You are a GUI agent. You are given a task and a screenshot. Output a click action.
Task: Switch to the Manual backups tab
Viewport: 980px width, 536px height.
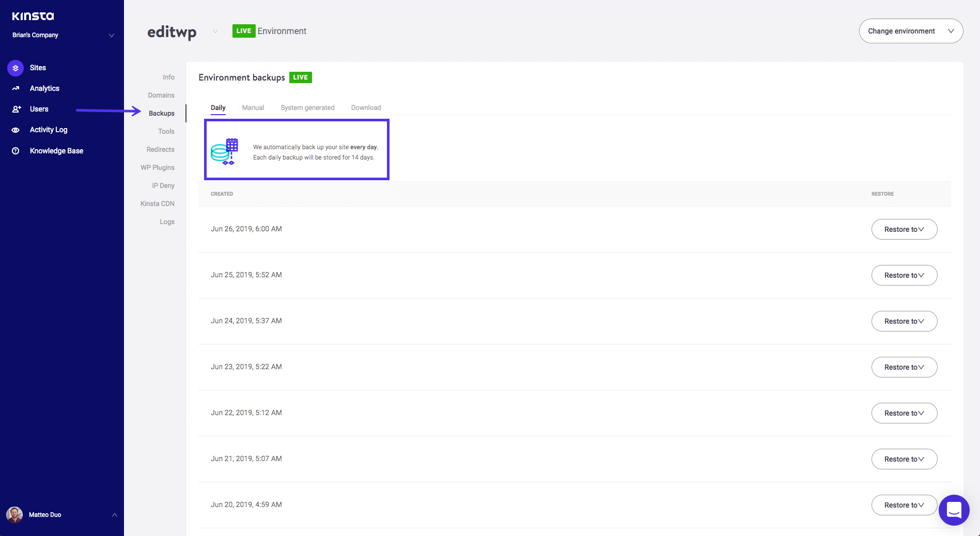[x=253, y=107]
